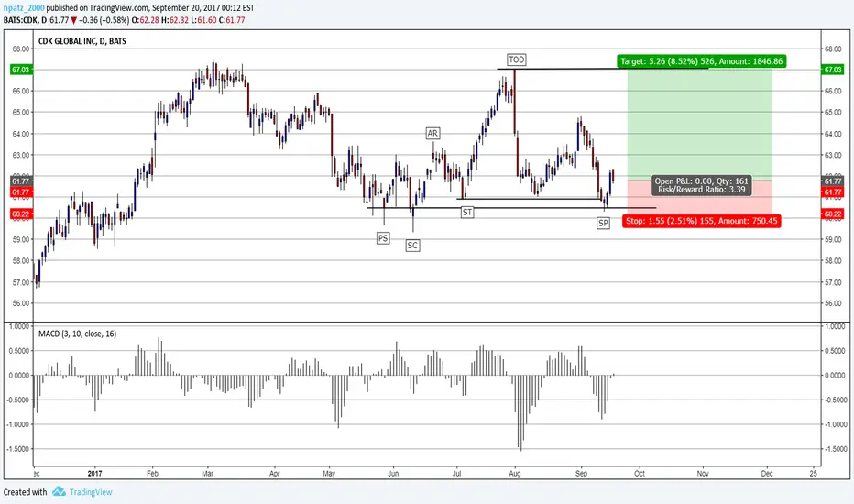
Task: Select the SC chart label
Action: click(412, 246)
